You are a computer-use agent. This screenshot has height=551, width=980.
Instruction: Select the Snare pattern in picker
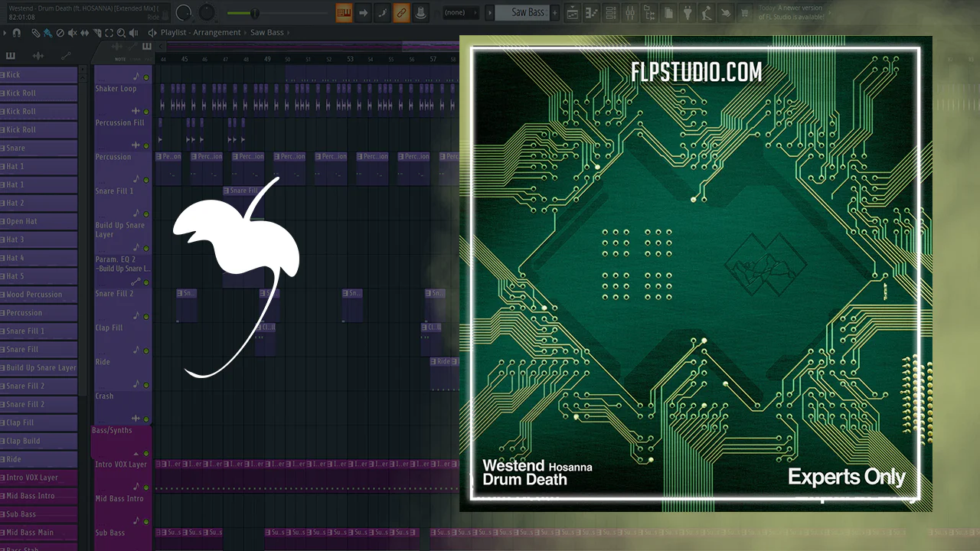39,148
